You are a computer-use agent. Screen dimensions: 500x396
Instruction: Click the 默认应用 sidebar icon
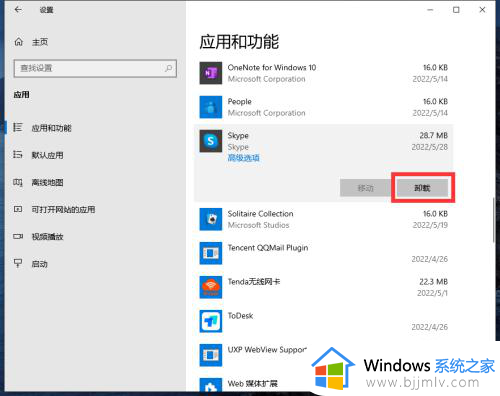pyautogui.click(x=18, y=155)
